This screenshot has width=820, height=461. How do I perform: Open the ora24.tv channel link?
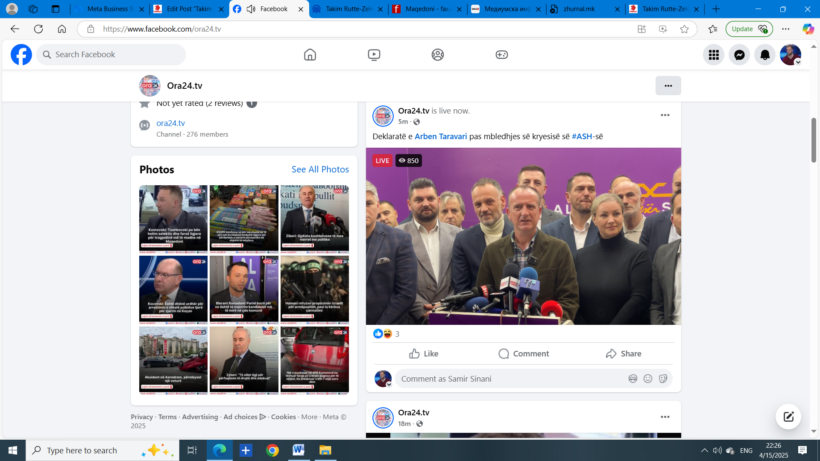click(x=170, y=123)
